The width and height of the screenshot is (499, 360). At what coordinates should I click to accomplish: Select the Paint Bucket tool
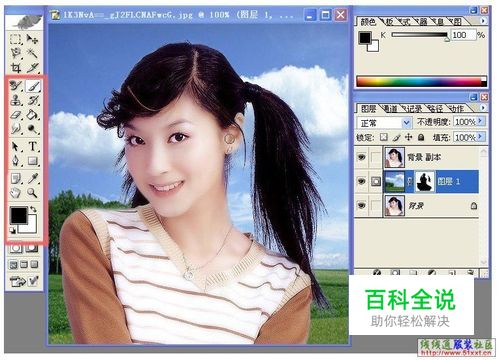pos(33,114)
